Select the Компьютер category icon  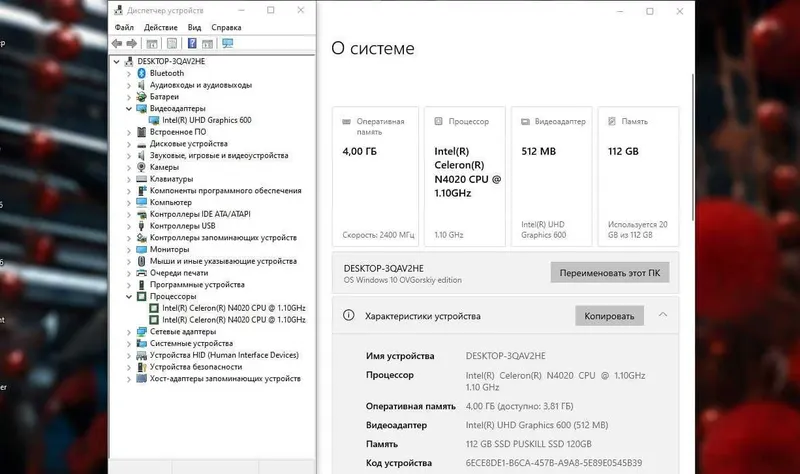(142, 203)
